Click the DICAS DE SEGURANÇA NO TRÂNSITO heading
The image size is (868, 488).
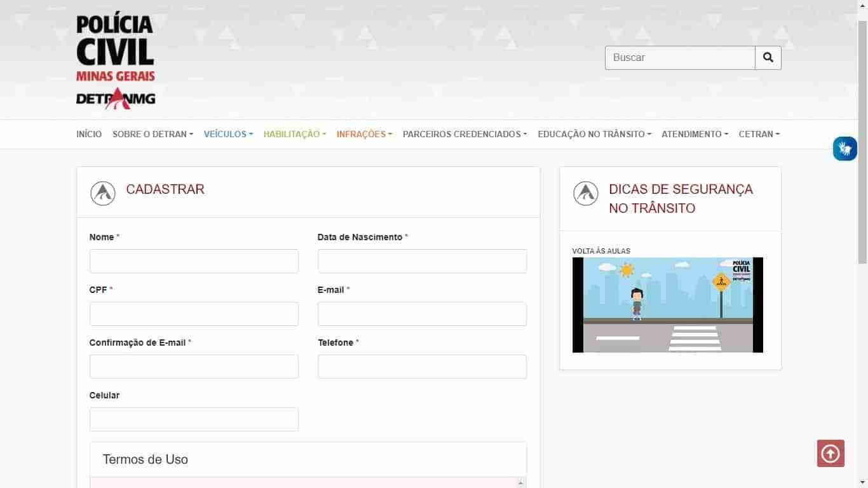(681, 199)
